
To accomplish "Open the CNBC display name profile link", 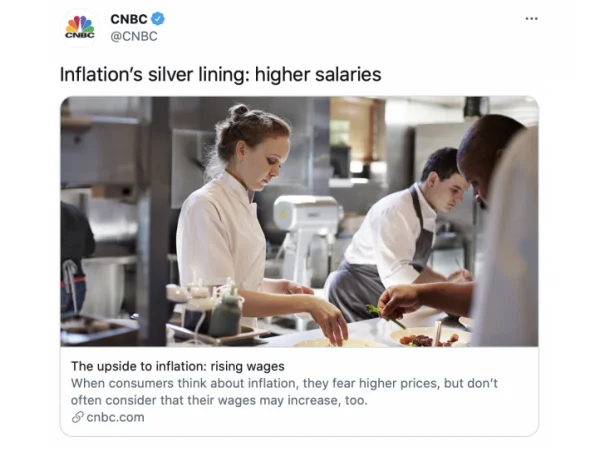I will 129,19.
